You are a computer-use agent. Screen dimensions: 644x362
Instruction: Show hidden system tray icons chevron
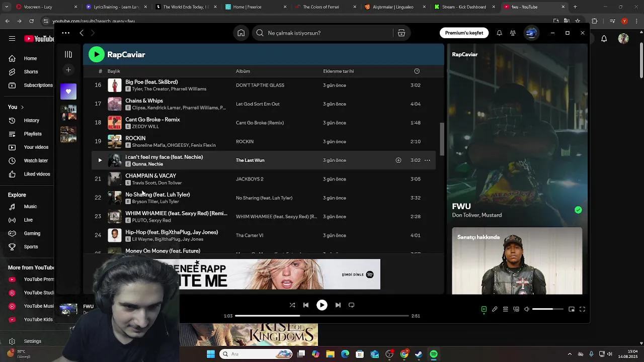click(x=570, y=354)
